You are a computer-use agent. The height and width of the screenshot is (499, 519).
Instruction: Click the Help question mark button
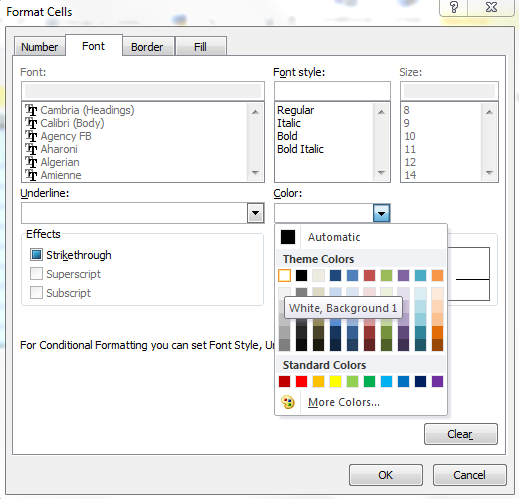pos(454,7)
